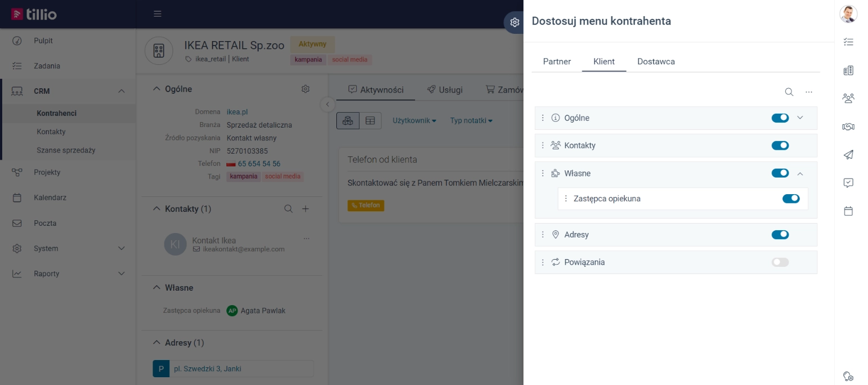Open the calendar icon in right rail

848,211
